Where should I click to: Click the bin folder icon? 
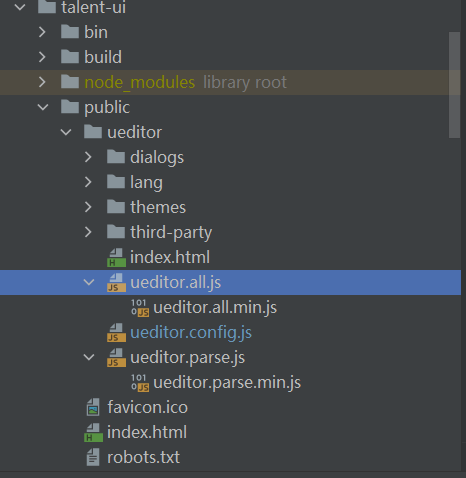[70, 32]
